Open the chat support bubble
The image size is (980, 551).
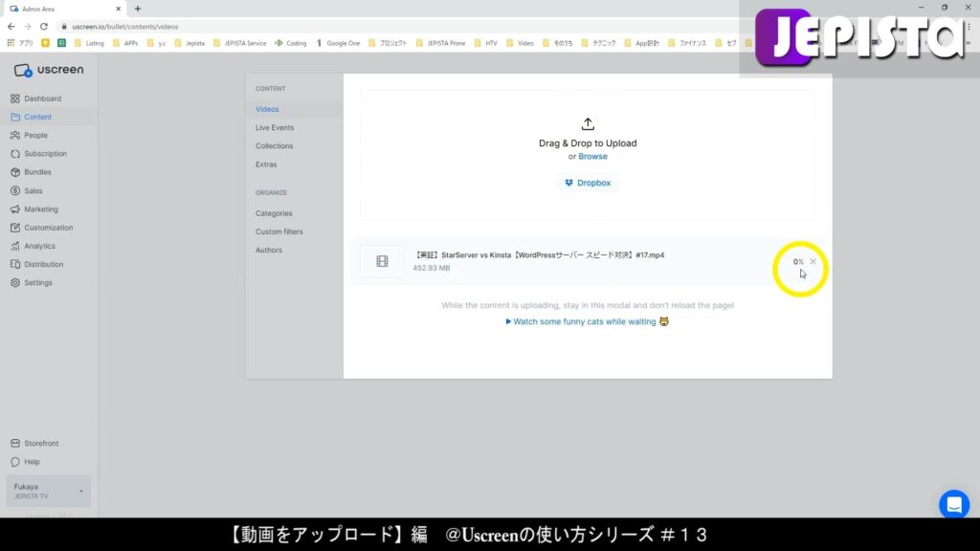coord(954,504)
